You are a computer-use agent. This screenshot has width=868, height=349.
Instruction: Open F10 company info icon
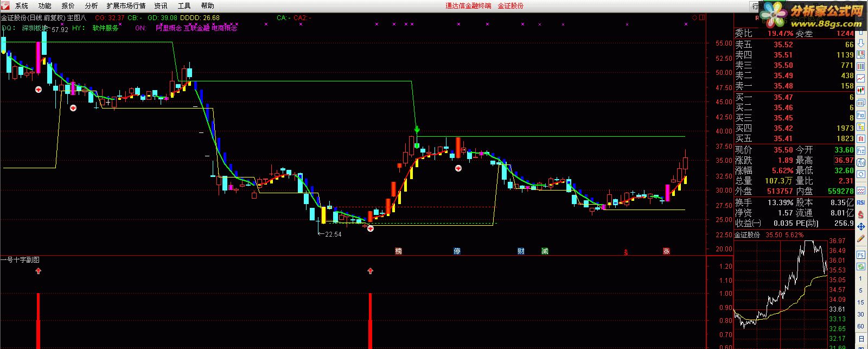[860, 114]
